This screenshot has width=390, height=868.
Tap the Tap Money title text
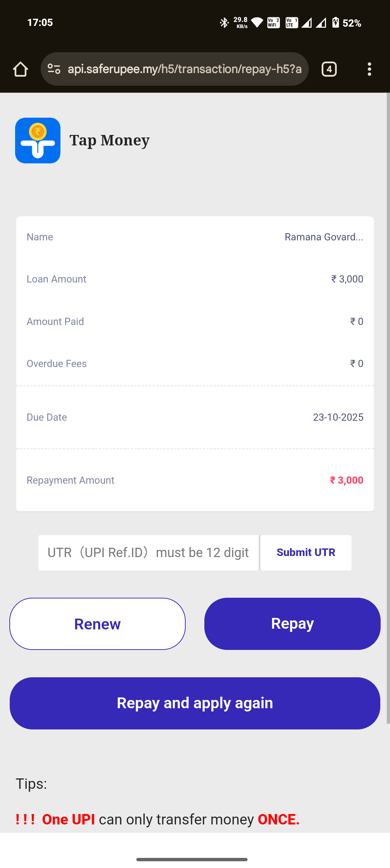pos(109,140)
